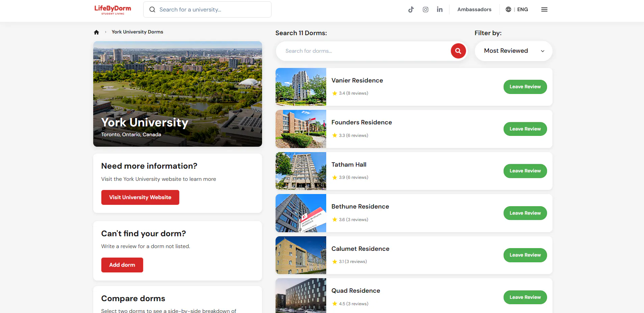Click the York University campus banner image
Viewport: 644px width, 313px height.
[x=178, y=94]
